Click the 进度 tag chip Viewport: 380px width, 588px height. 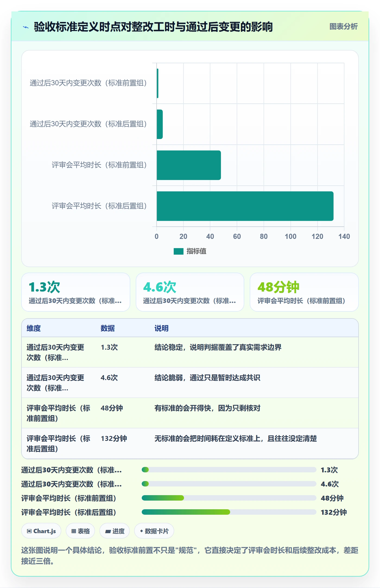tap(115, 531)
